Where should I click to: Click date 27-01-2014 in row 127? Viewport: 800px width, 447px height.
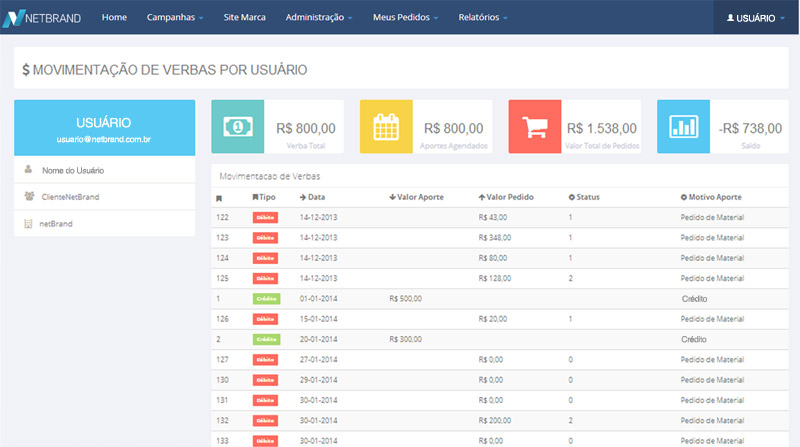pos(318,360)
